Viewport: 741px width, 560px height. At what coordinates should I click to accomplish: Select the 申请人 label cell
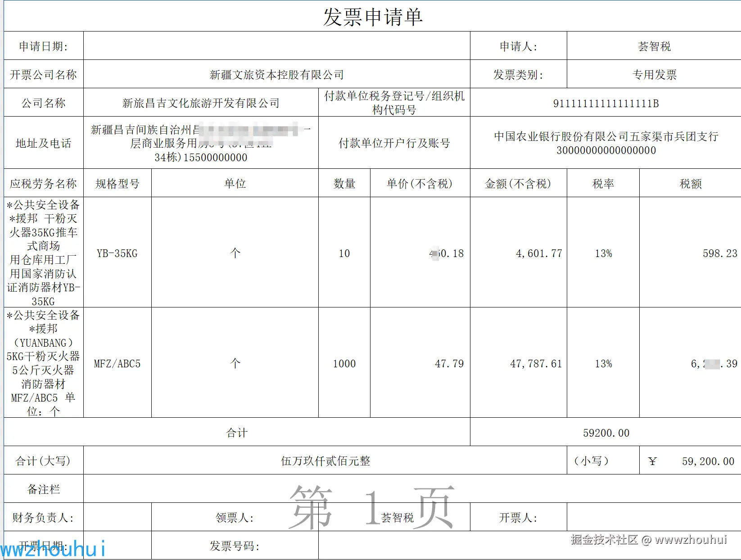[519, 46]
